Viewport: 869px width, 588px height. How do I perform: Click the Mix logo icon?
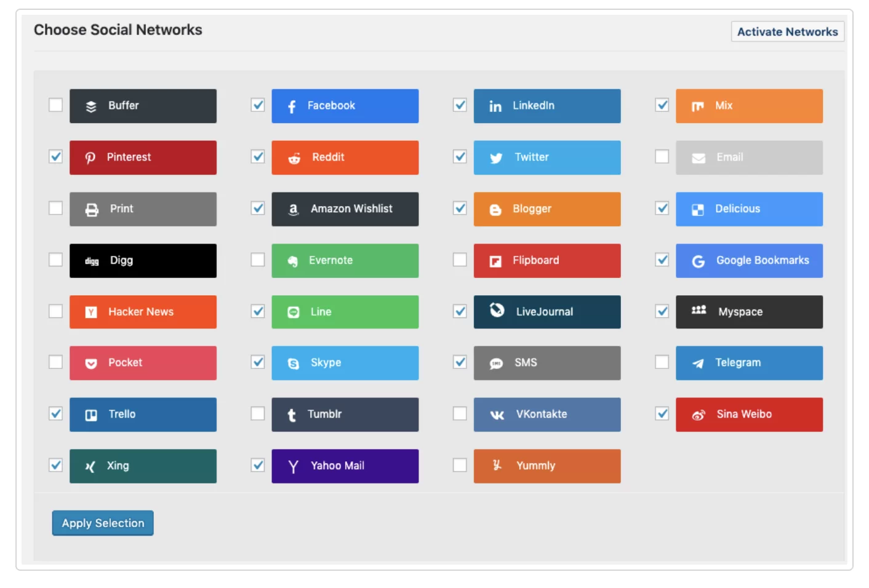tap(698, 106)
